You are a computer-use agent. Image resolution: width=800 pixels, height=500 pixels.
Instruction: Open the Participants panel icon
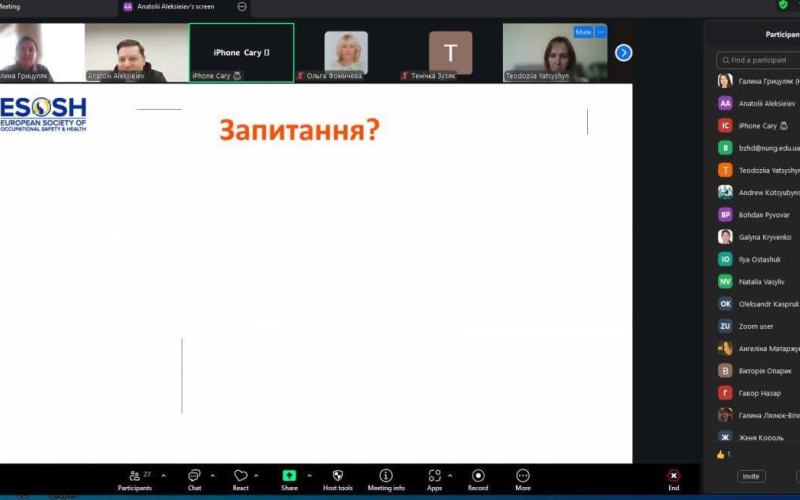click(x=134, y=476)
